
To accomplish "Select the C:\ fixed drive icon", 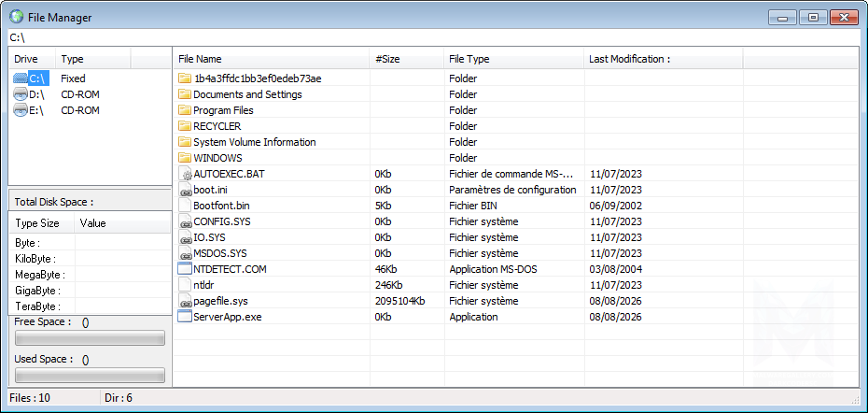I will pos(20,78).
